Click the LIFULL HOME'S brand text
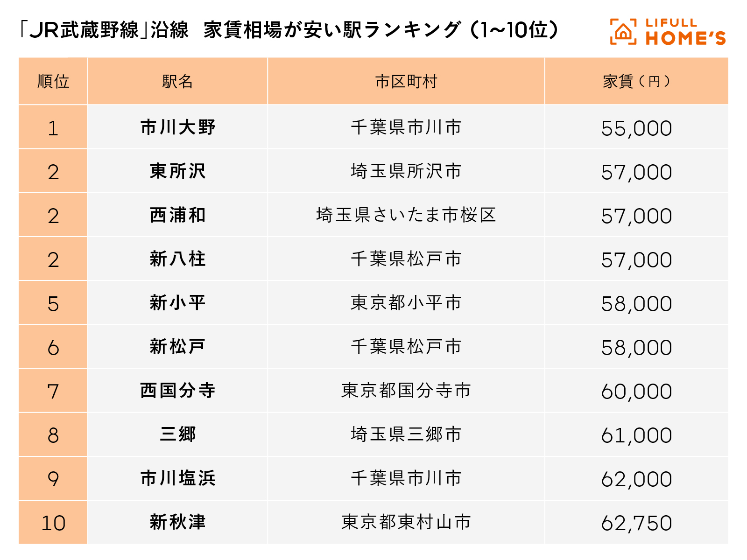 tap(685, 32)
